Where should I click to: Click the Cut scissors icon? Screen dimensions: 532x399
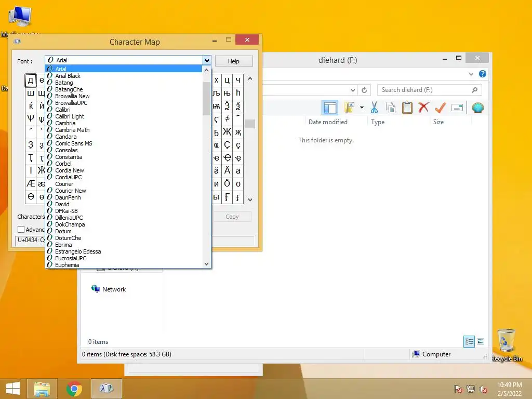tap(374, 108)
